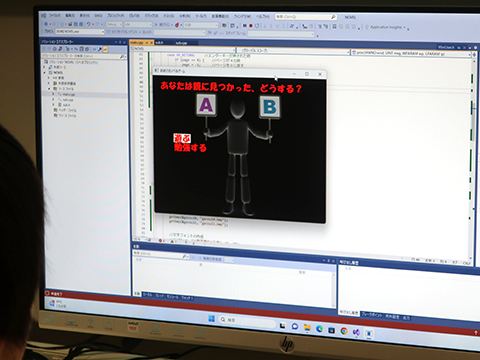Screen dimensions: 480x360
Task: Toggle the highlighted preview button in Solution Explorer toolbar
Action: 105,49
